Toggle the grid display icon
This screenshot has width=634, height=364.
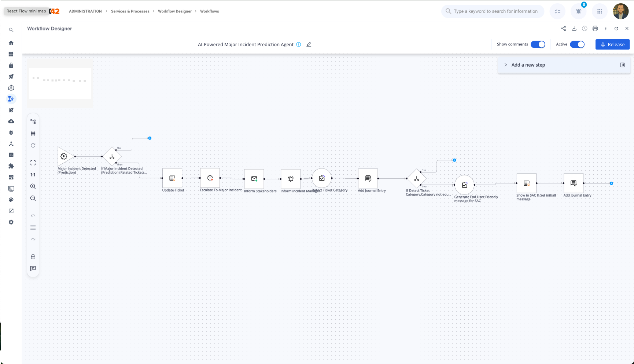(x=33, y=134)
